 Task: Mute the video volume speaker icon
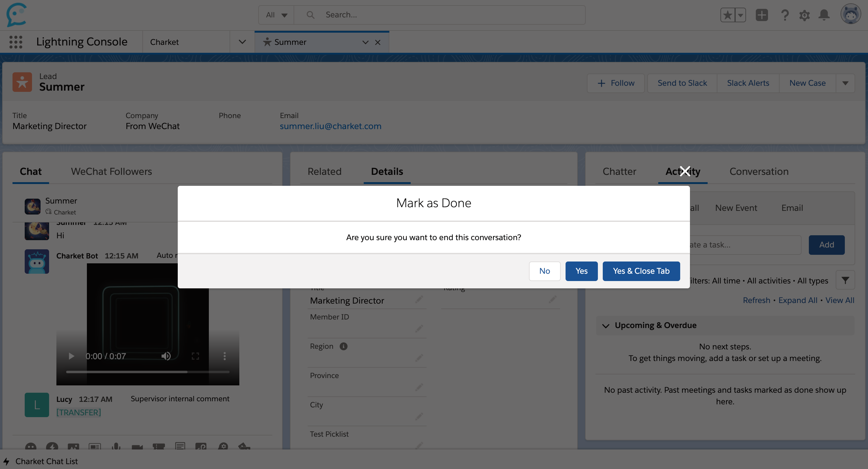(x=166, y=356)
